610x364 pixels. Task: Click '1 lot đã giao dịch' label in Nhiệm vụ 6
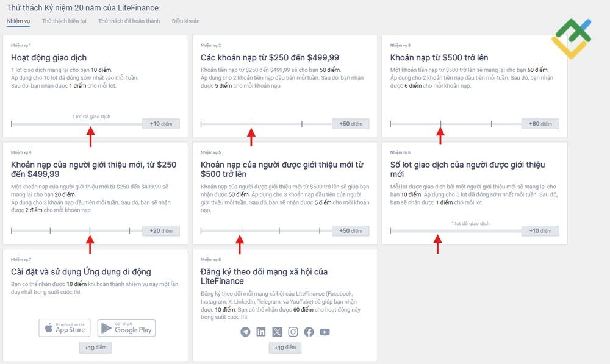click(x=470, y=223)
